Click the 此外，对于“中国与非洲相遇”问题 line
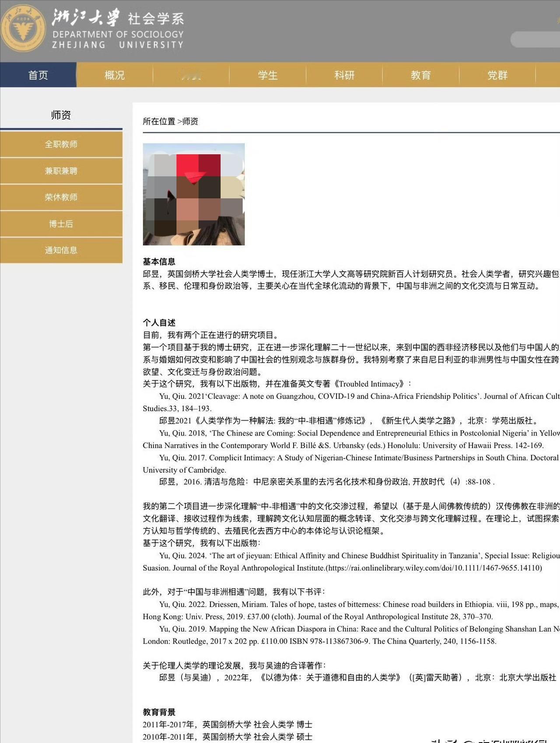The width and height of the screenshot is (560, 743). [x=234, y=592]
